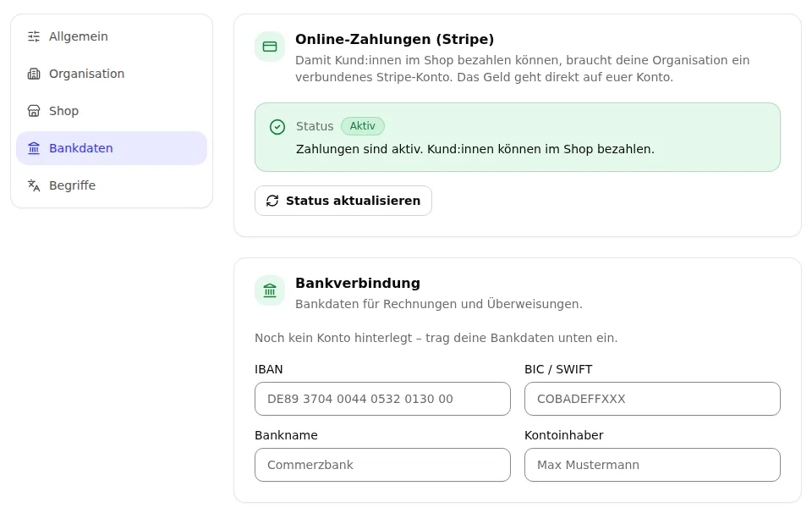Select the Bankdaten section
This screenshot has height=508, width=812.
tap(112, 148)
